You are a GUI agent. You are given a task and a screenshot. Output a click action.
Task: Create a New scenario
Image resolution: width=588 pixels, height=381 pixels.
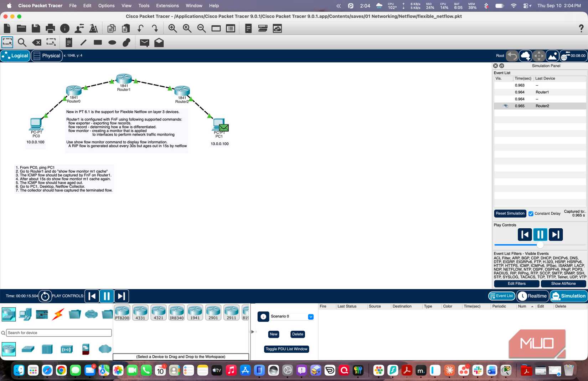274,334
